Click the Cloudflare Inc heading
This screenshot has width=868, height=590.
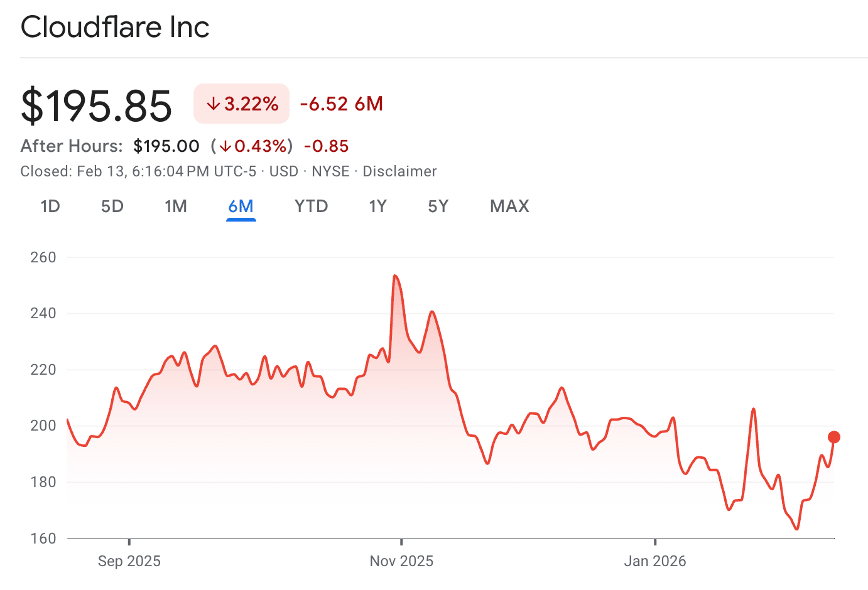[115, 27]
